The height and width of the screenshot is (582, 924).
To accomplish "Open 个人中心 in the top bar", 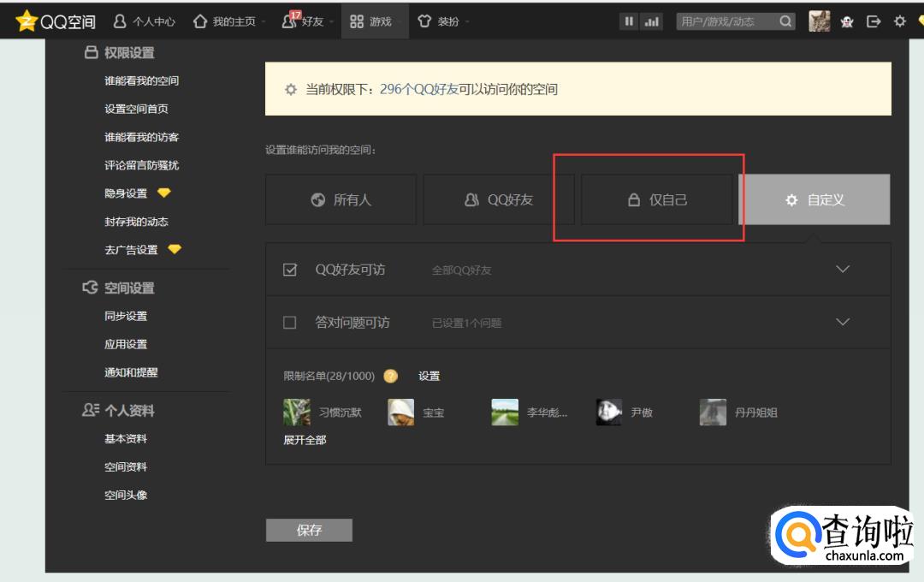I will [x=144, y=21].
